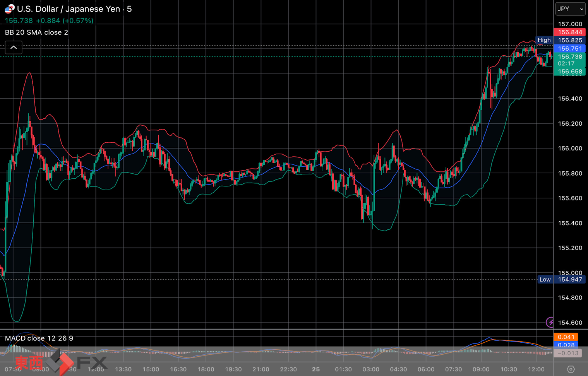
Task: Click histogram value −0.013 label
Action: (x=567, y=353)
